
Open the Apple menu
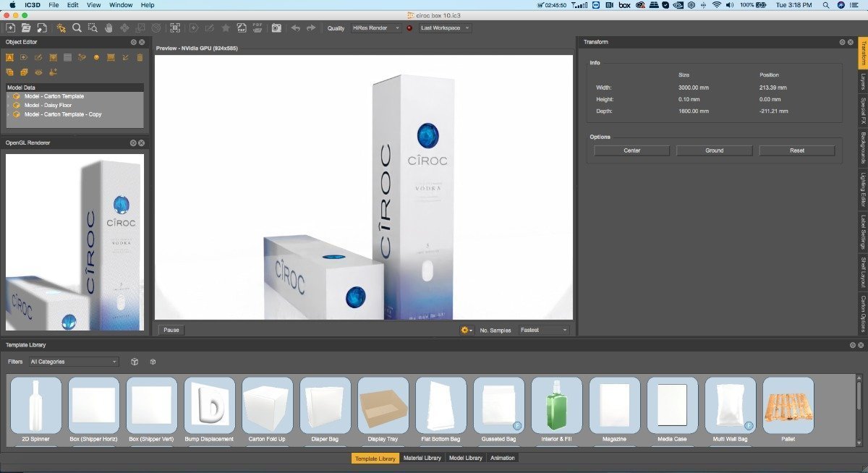[12, 5]
